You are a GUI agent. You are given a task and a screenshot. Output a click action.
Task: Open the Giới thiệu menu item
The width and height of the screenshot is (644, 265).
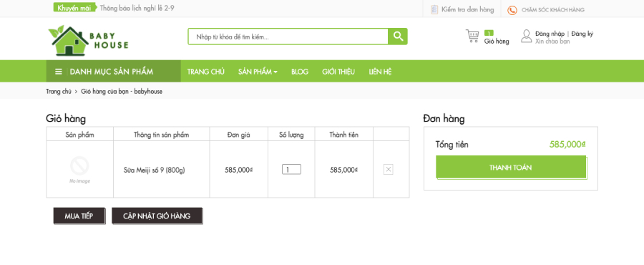click(x=338, y=72)
